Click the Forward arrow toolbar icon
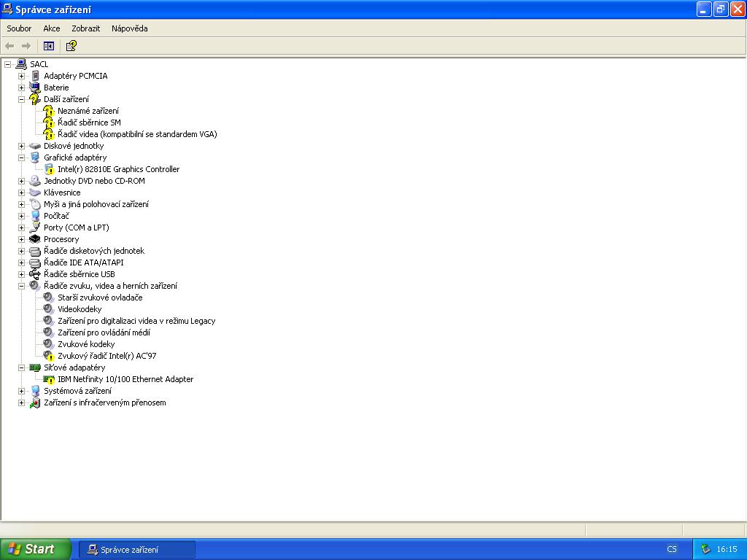Viewport: 747px width, 560px height. coord(26,46)
